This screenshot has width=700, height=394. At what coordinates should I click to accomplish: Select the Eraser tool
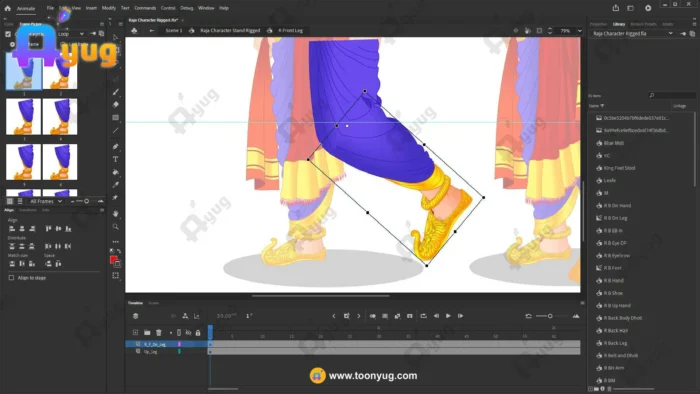(x=116, y=104)
